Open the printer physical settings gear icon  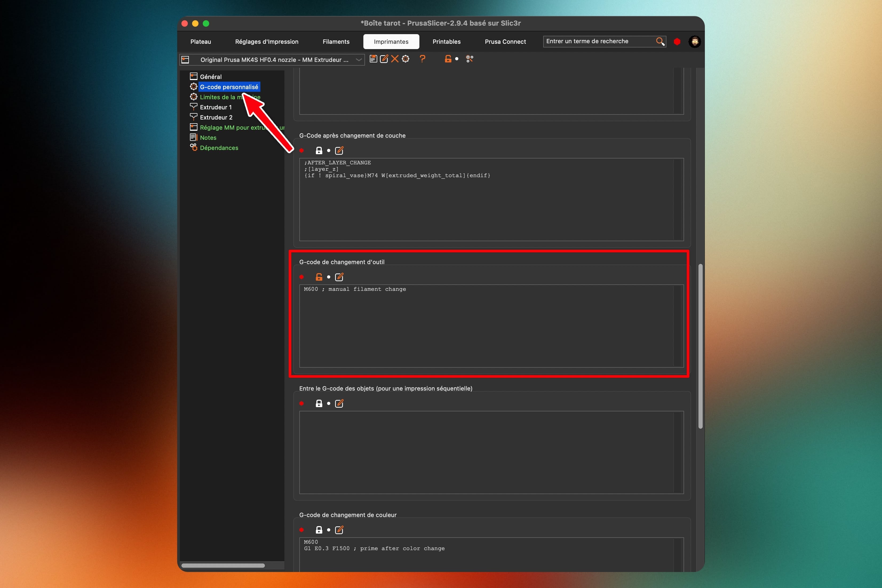pos(406,59)
